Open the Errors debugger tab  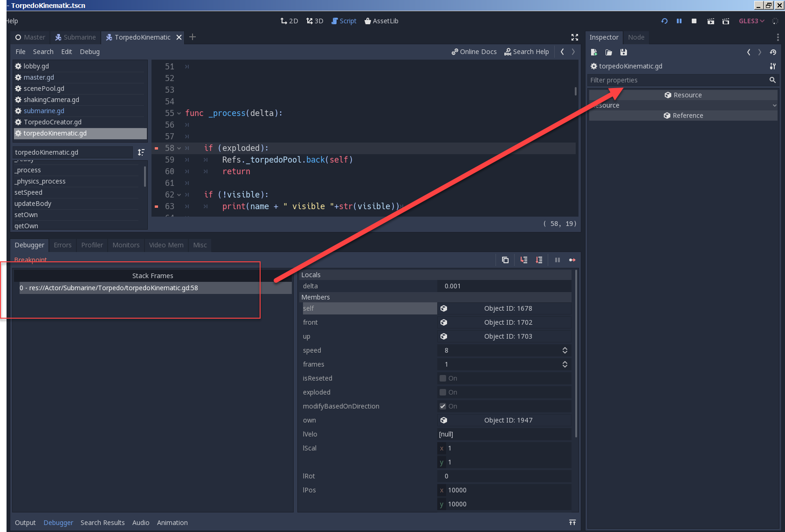click(x=62, y=245)
